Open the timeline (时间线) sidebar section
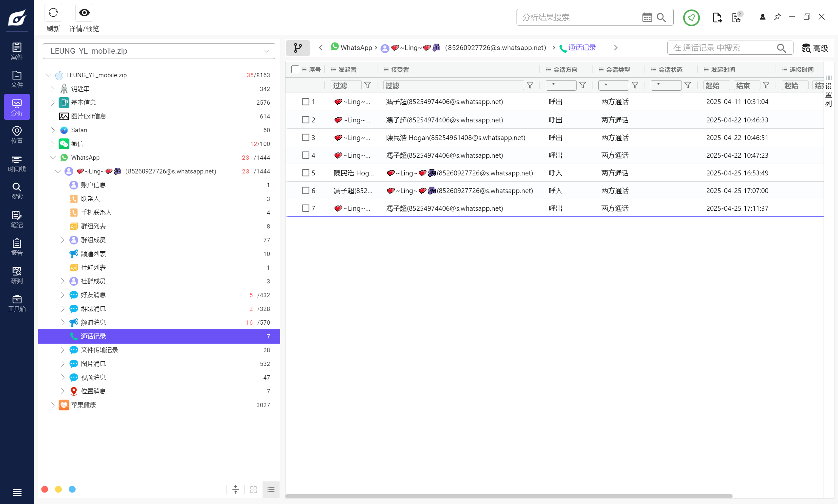The height and width of the screenshot is (504, 838). click(x=17, y=163)
